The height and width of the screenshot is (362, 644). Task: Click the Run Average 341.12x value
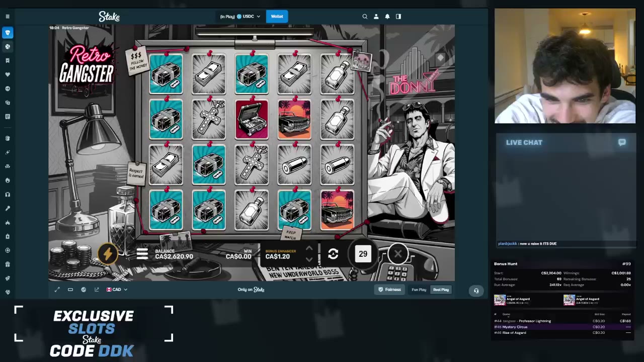555,285
